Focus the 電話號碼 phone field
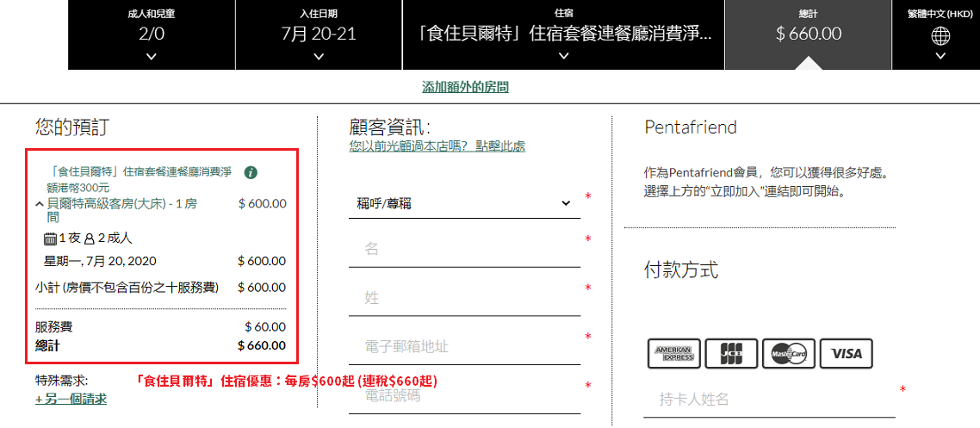This screenshot has width=980, height=428. (x=464, y=396)
